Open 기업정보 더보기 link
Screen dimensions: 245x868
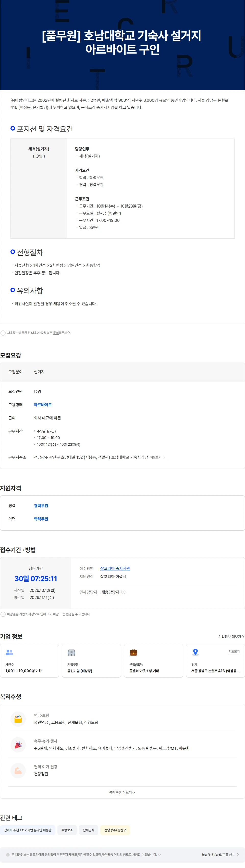(x=231, y=636)
